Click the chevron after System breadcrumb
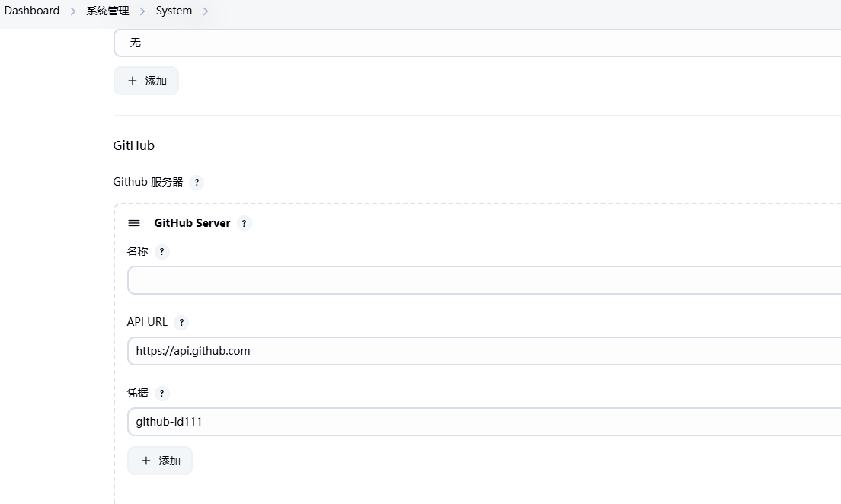This screenshot has height=504, width=841. tap(206, 11)
